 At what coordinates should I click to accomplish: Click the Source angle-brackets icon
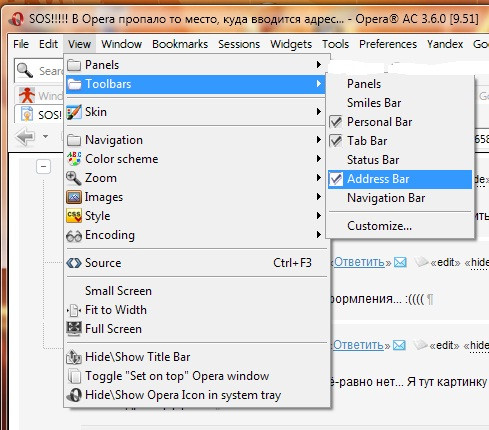tap(74, 263)
